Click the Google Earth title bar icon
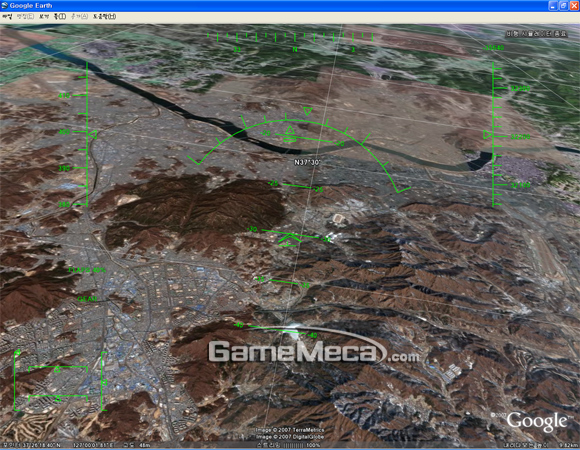This screenshot has width=580, height=450. [4, 6]
